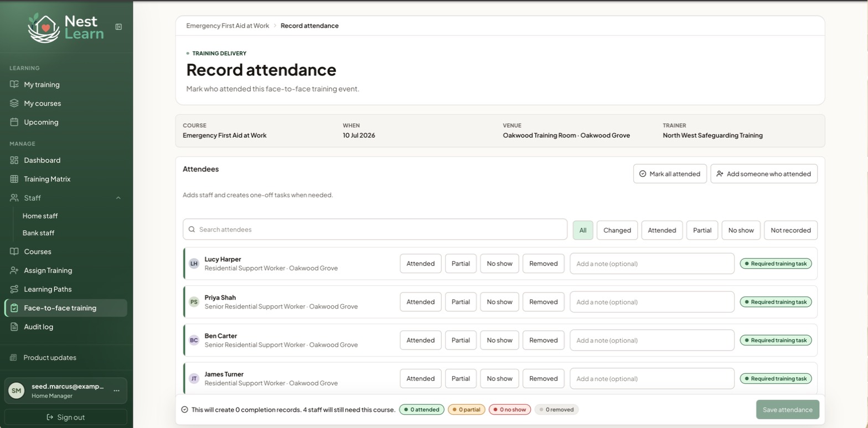Click the 0 removed summary badge
The height and width of the screenshot is (428, 868).
click(556, 410)
